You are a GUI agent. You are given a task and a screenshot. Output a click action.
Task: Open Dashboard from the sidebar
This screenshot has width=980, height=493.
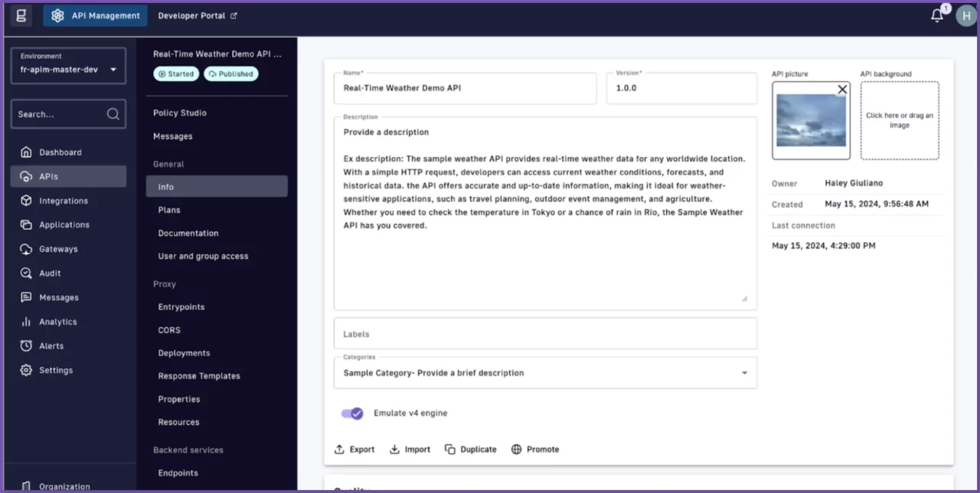pyautogui.click(x=60, y=152)
